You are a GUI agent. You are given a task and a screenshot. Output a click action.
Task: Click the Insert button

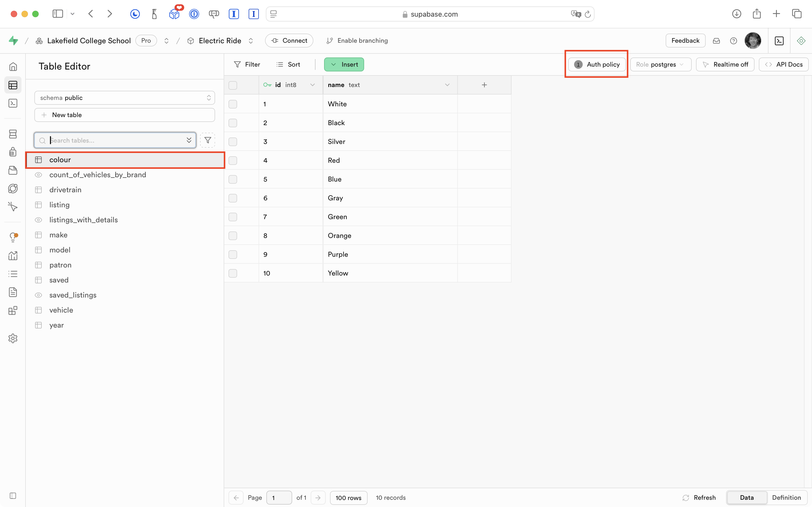tap(344, 64)
